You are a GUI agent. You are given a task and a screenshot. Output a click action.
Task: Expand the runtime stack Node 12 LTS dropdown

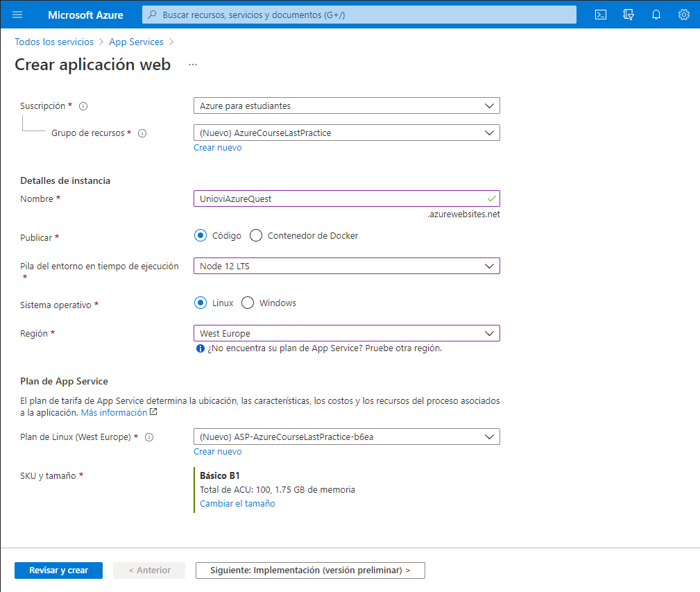(x=346, y=266)
